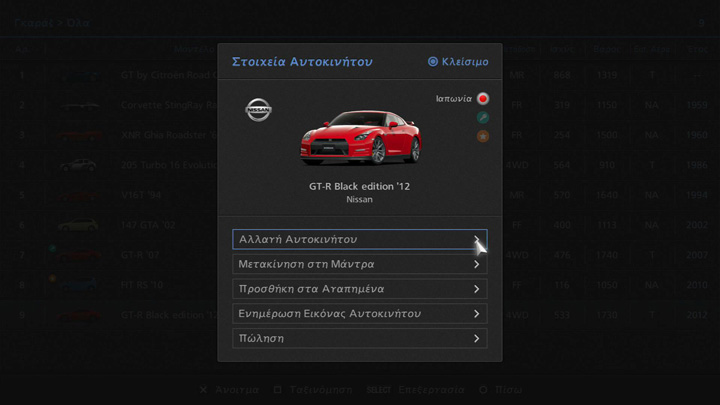Close dialog via Κλείσιμο label
Image resolution: width=720 pixels, height=405 pixels.
[465, 62]
